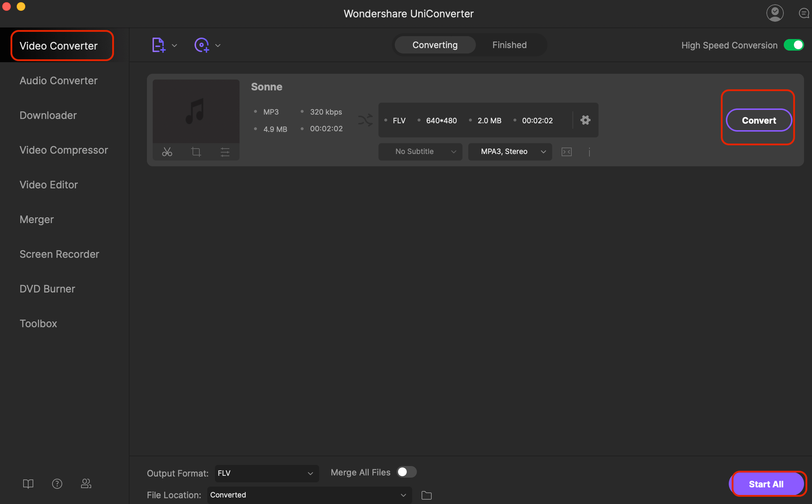812x504 pixels.
Task: Select the Video Converter menu item
Action: [x=58, y=45]
